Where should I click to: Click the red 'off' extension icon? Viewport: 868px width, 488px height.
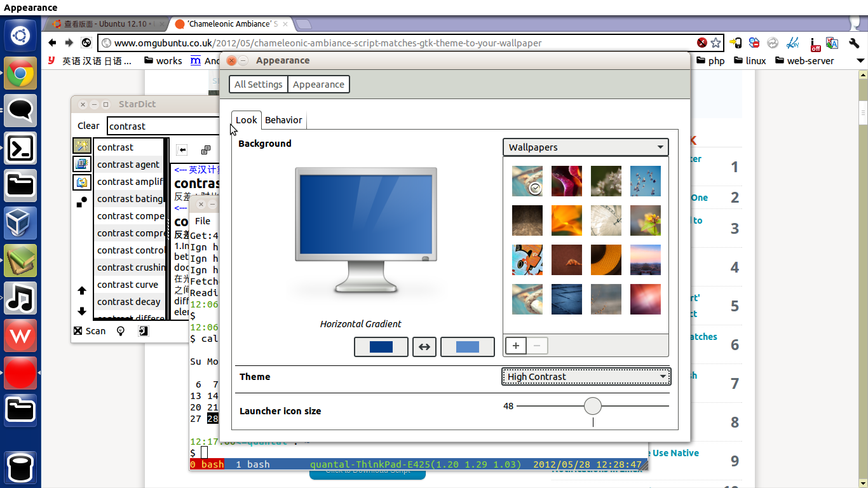pos(815,44)
